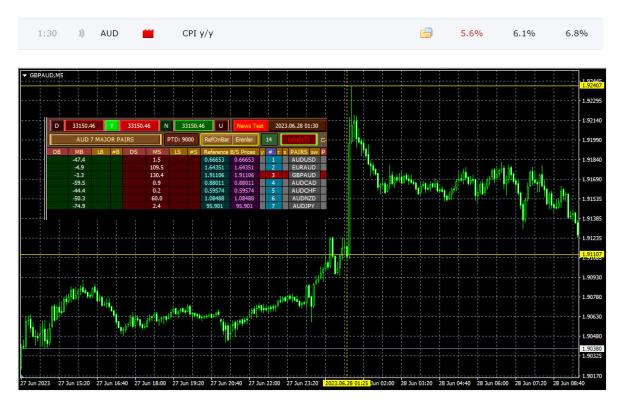625x409 pixels.
Task: Click the green 14 box
Action: pyautogui.click(x=269, y=140)
